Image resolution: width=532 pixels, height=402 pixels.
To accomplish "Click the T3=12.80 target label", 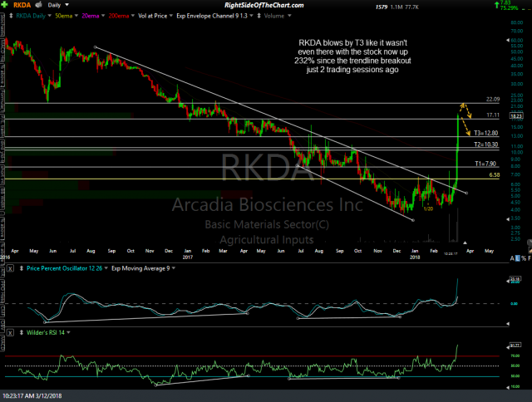I will point(485,133).
